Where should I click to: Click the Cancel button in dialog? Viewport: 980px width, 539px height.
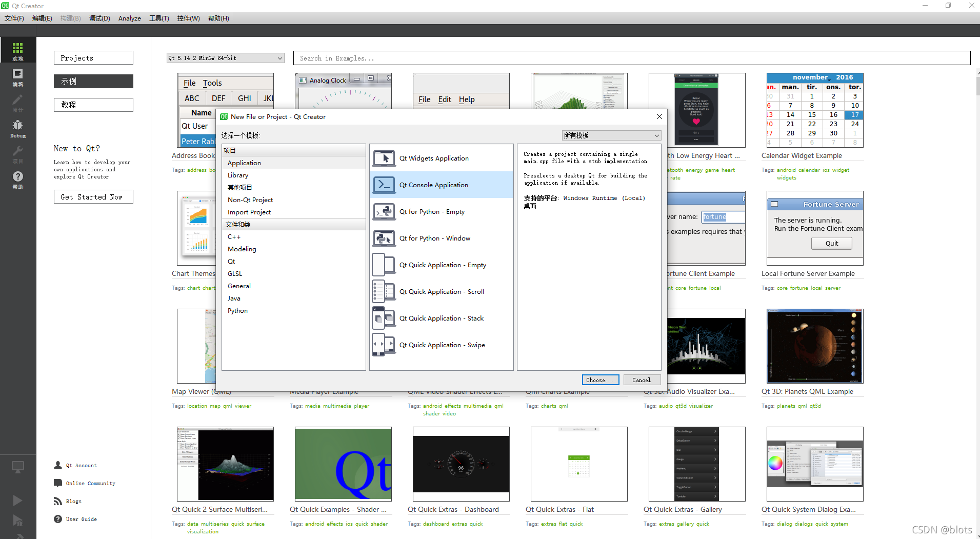642,380
